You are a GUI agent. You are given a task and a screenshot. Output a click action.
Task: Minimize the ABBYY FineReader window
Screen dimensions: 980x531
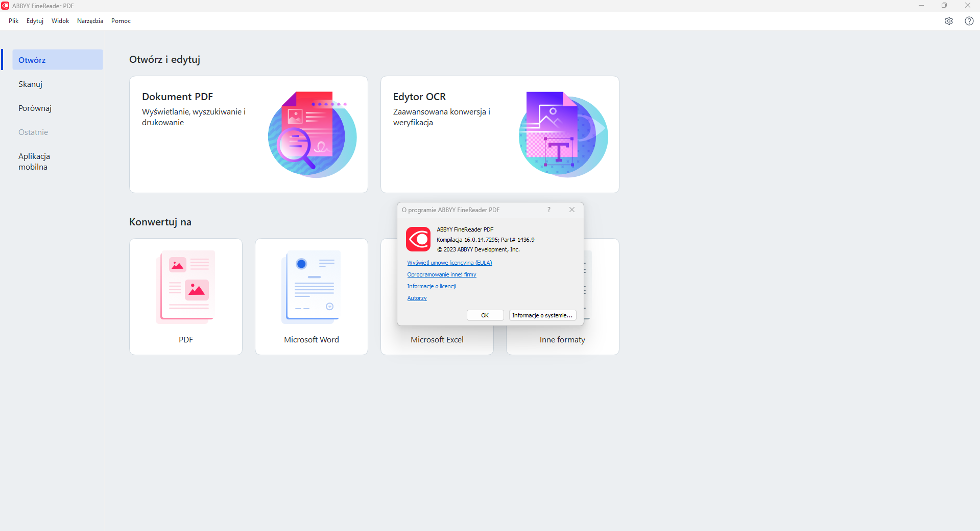pos(921,6)
